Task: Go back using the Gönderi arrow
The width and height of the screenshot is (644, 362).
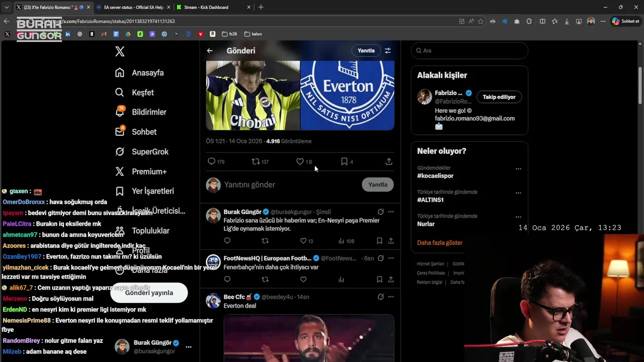Action: pos(210,51)
